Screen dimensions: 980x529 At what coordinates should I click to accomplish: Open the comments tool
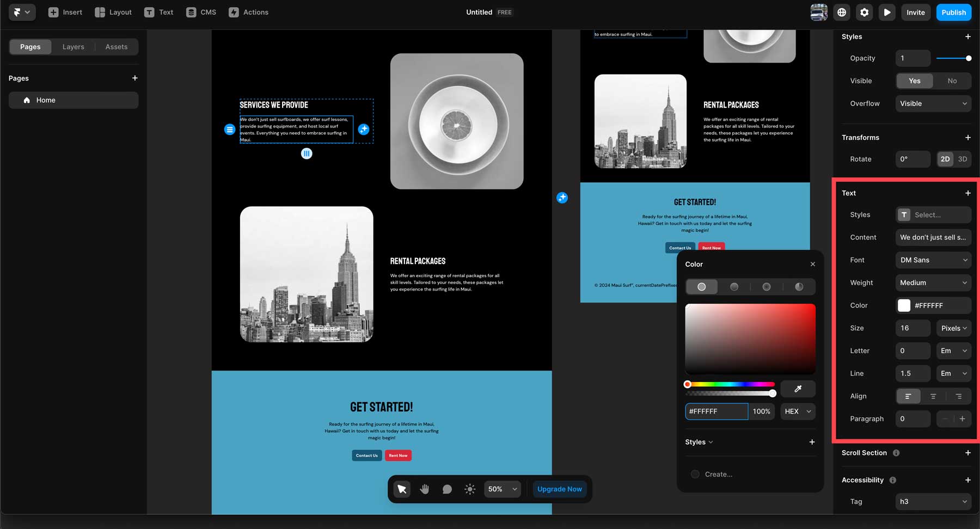pyautogui.click(x=446, y=489)
